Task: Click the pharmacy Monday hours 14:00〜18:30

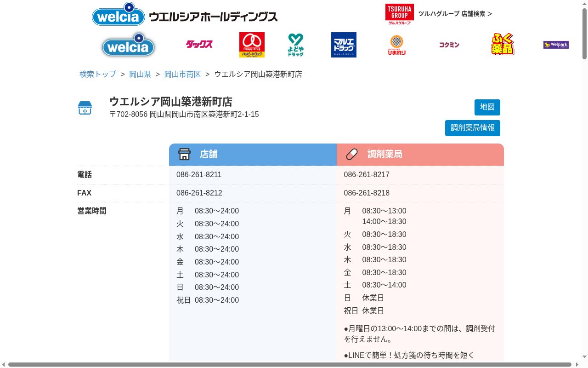Action: pos(384,222)
